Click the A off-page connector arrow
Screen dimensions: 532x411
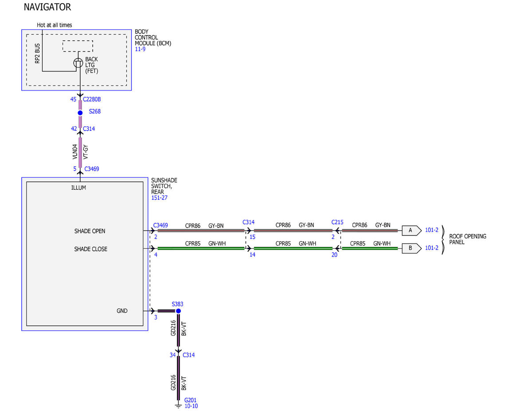[411, 230]
